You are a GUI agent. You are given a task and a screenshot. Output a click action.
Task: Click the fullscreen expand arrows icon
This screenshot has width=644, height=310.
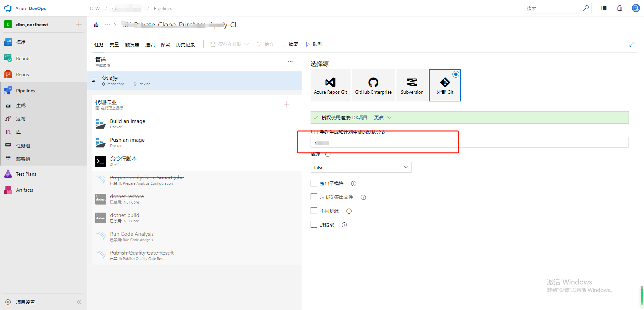tap(632, 44)
